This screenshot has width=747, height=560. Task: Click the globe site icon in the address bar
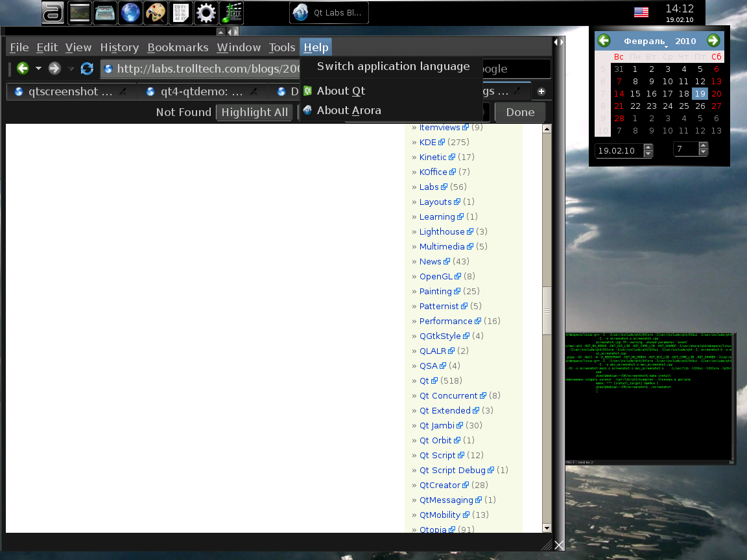[108, 69]
